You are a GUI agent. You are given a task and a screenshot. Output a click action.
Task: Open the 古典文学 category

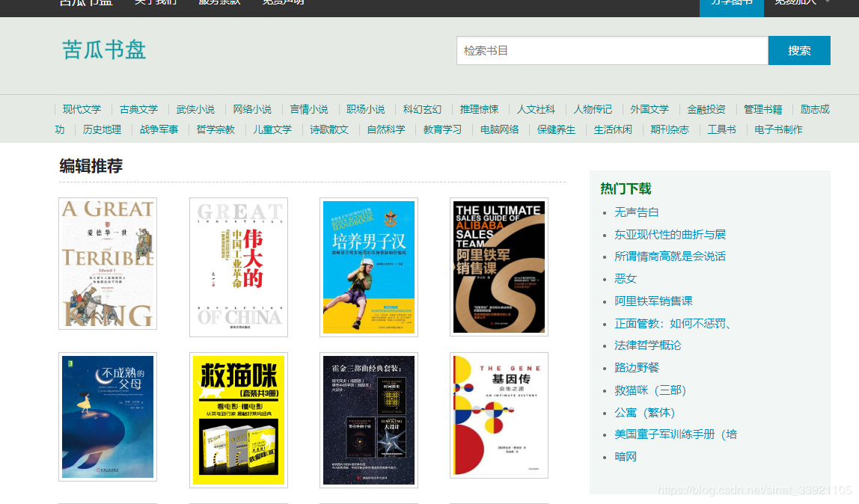click(x=138, y=109)
